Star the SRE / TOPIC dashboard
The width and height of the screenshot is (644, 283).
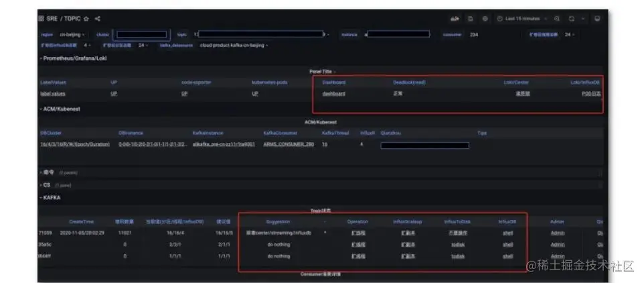click(86, 19)
